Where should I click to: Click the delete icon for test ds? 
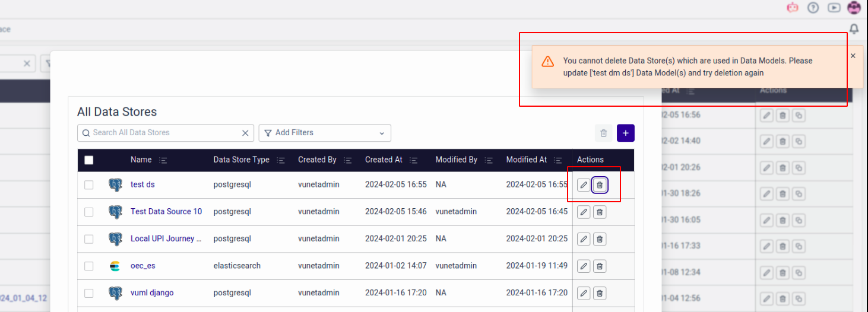[x=600, y=185]
